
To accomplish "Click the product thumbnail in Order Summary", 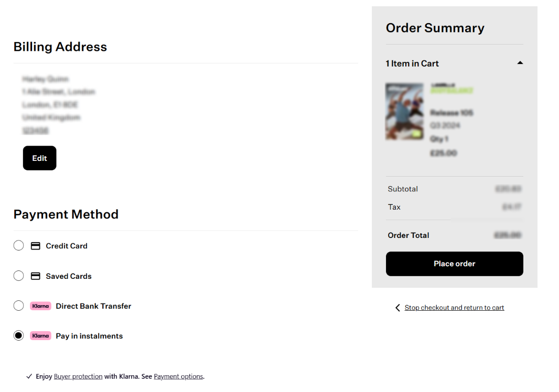I will (404, 111).
